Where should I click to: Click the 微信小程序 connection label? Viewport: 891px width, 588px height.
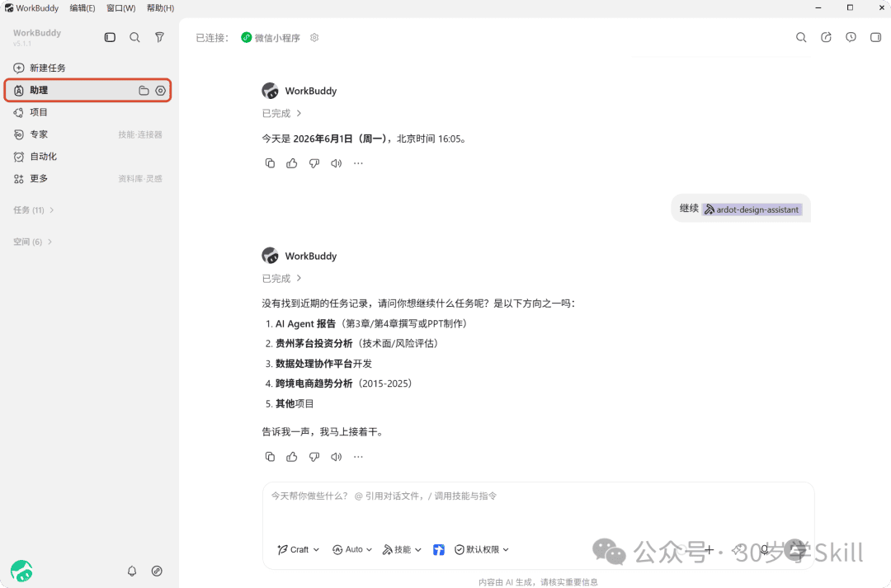coord(271,37)
